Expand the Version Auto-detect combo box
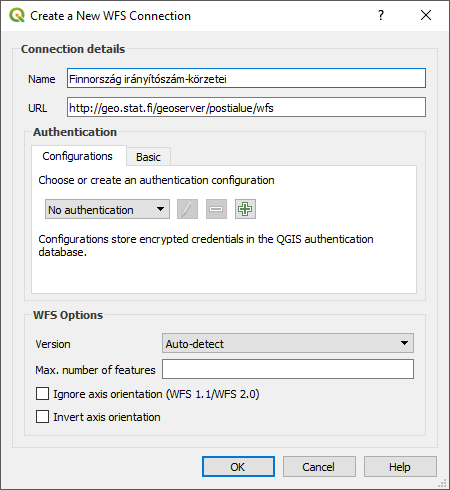This screenshot has height=490, width=450. pos(288,343)
